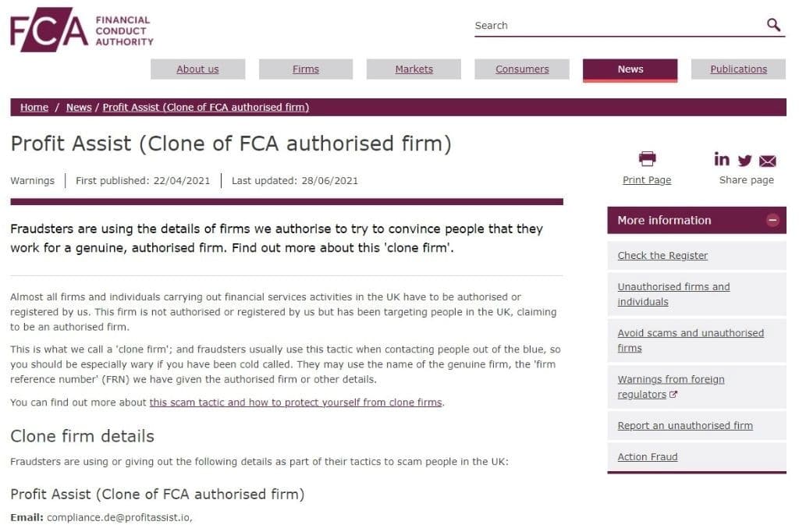
Task: Click the search magnifier icon
Action: 773,25
